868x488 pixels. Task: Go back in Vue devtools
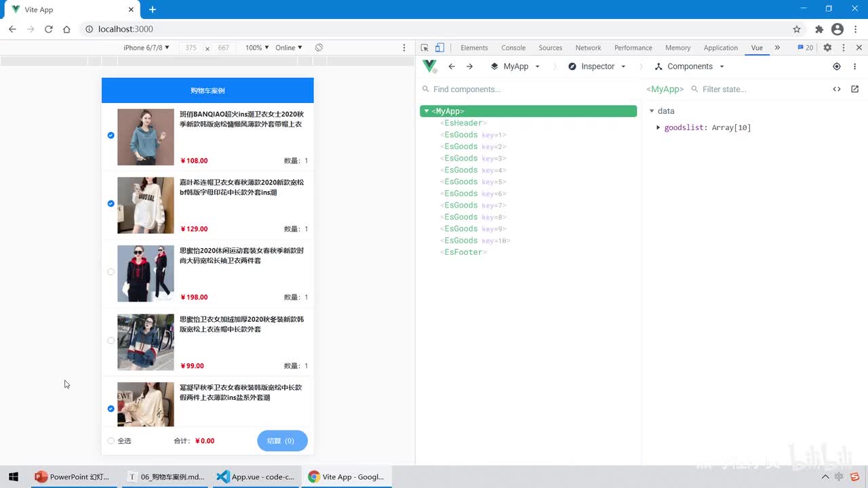click(452, 66)
